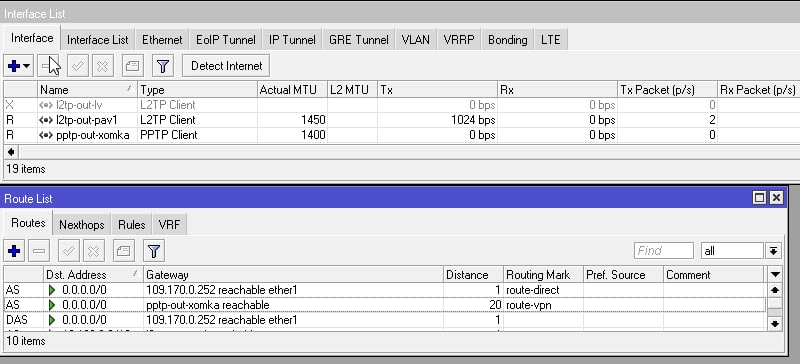Screen dimensions: 800x364
Task: Select the DAS route row 0.0.0.0/0
Action: pyautogui.click(x=385, y=320)
